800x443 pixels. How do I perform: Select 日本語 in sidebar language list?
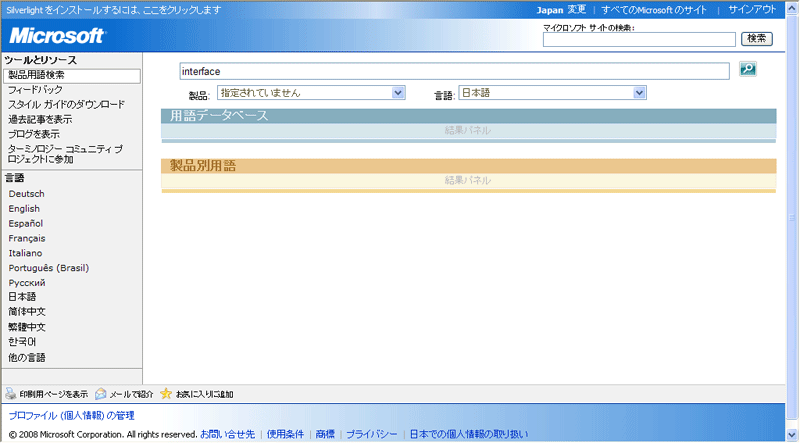[22, 297]
